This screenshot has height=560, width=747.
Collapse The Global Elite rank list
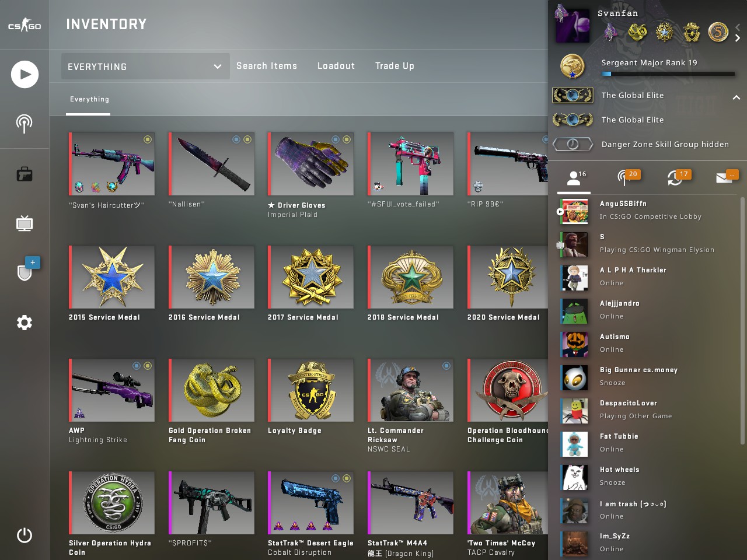[736, 97]
